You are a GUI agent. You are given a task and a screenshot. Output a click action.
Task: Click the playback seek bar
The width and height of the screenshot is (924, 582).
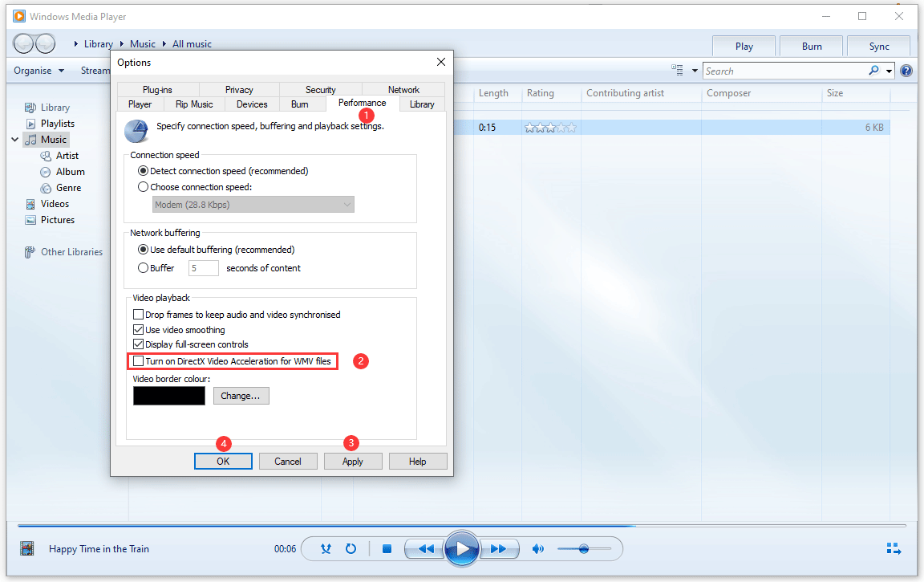(x=462, y=525)
